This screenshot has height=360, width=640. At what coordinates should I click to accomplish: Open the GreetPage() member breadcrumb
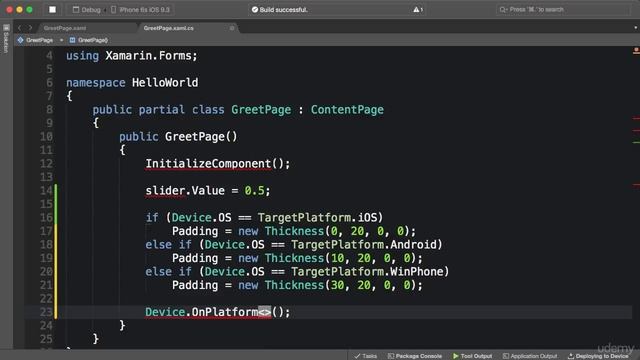pyautogui.click(x=89, y=40)
